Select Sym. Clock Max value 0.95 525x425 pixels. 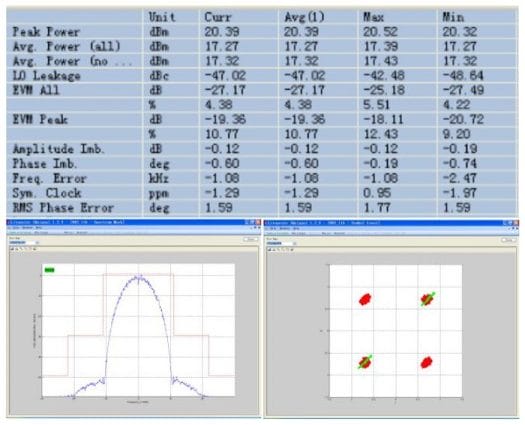tap(377, 193)
